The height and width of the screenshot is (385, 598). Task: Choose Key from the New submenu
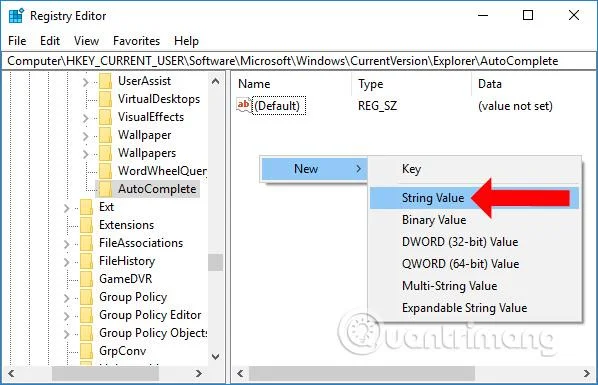(x=474, y=169)
